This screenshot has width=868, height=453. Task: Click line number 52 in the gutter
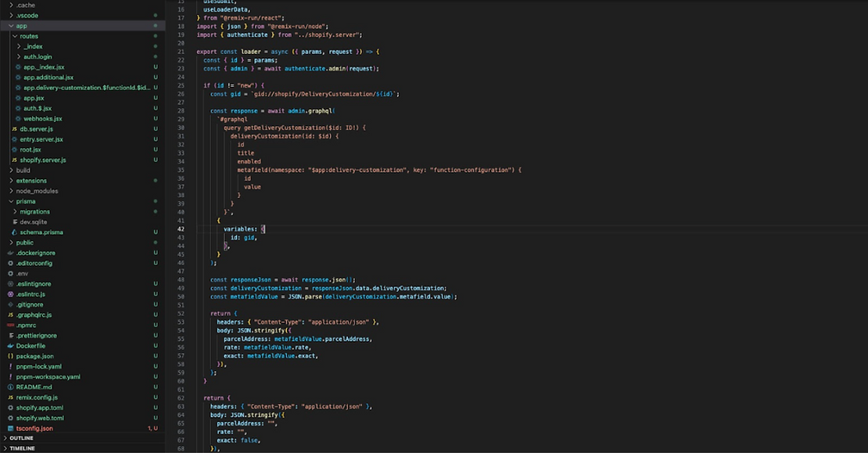(x=181, y=314)
